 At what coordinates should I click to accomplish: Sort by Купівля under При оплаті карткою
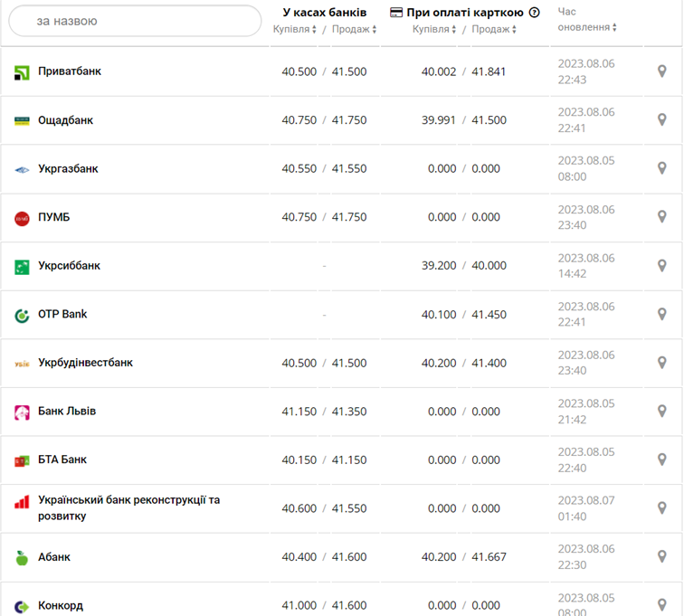tap(434, 29)
